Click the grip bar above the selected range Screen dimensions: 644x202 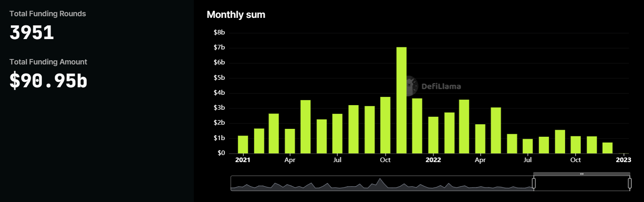click(581, 174)
